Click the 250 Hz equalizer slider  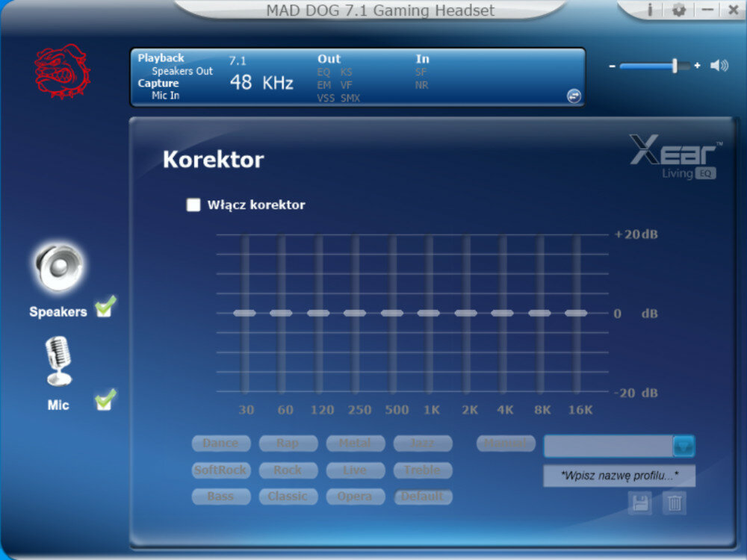(355, 314)
